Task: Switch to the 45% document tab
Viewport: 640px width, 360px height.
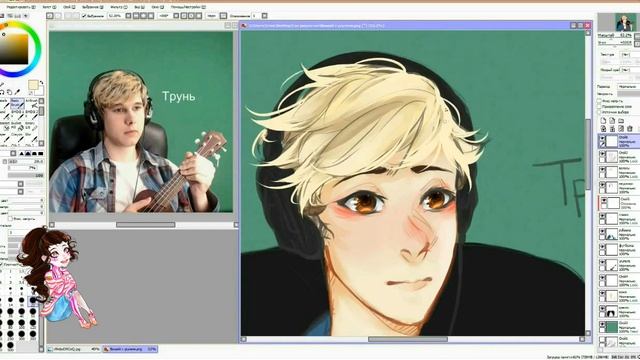Action: [73, 349]
